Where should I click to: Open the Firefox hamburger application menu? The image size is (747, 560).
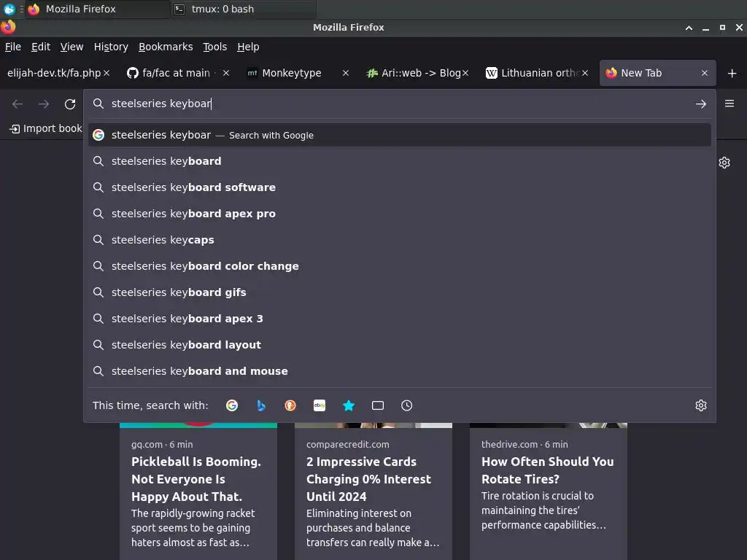point(729,104)
